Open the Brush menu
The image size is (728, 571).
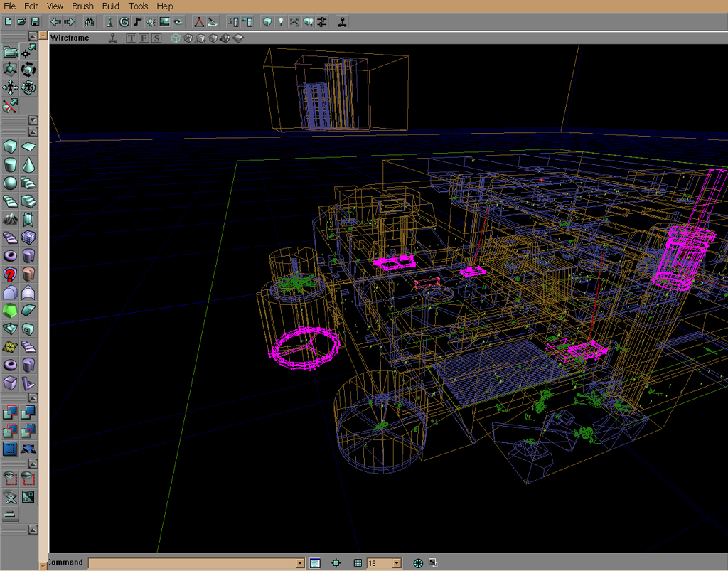coord(82,6)
